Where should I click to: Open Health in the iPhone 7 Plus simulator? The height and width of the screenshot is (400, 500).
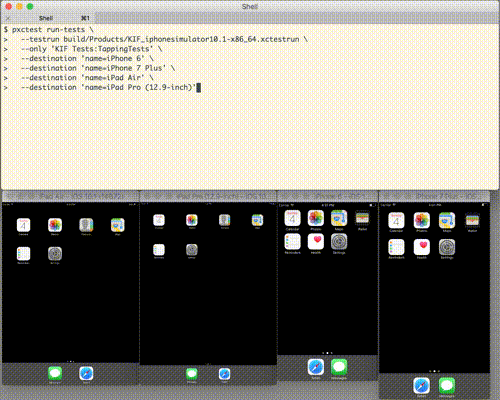click(422, 247)
